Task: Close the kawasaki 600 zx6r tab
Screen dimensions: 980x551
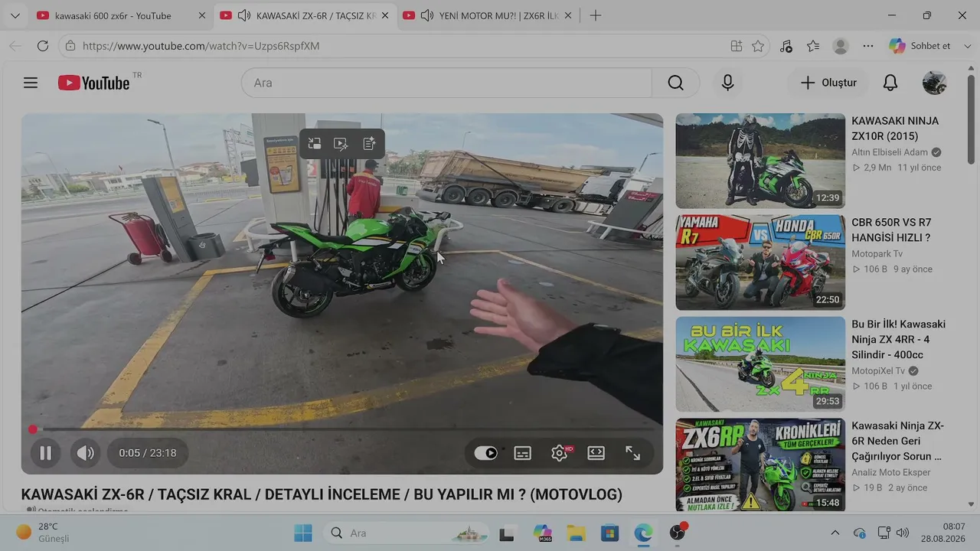Action: point(202,15)
